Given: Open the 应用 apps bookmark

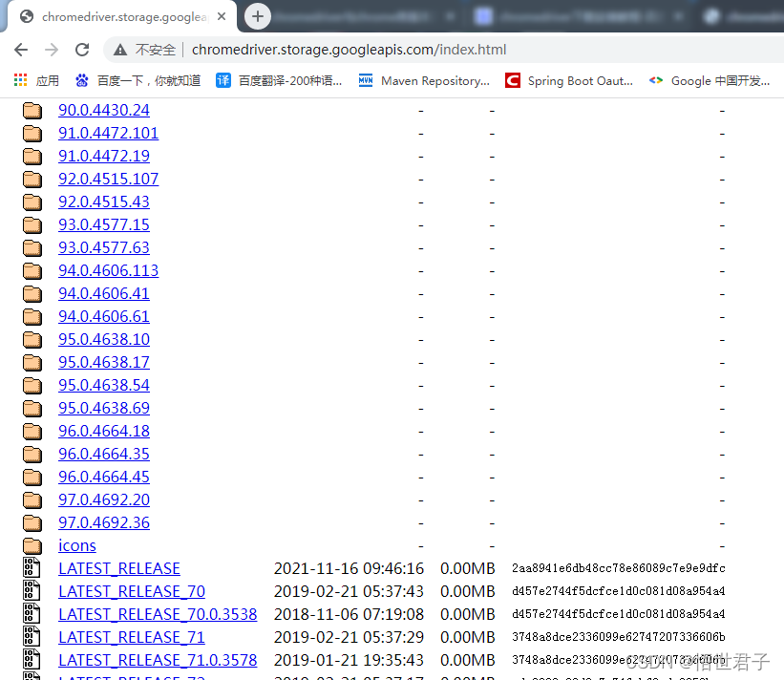Looking at the screenshot, I should pyautogui.click(x=36, y=80).
